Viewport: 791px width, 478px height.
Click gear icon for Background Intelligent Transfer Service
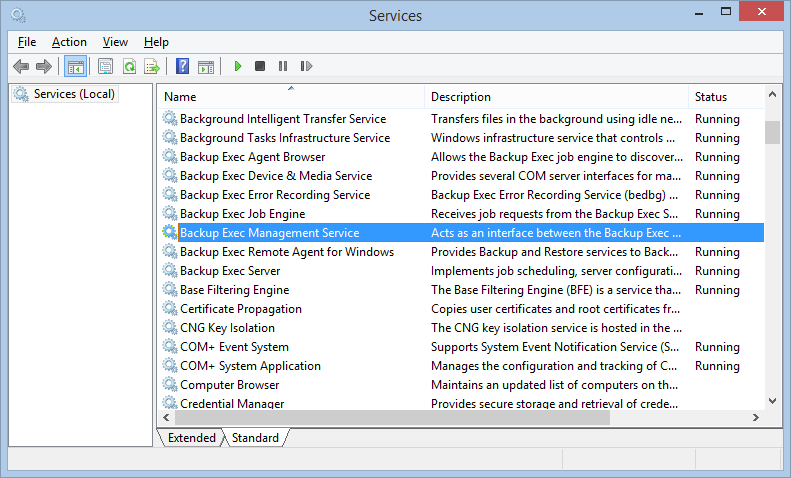(170, 118)
